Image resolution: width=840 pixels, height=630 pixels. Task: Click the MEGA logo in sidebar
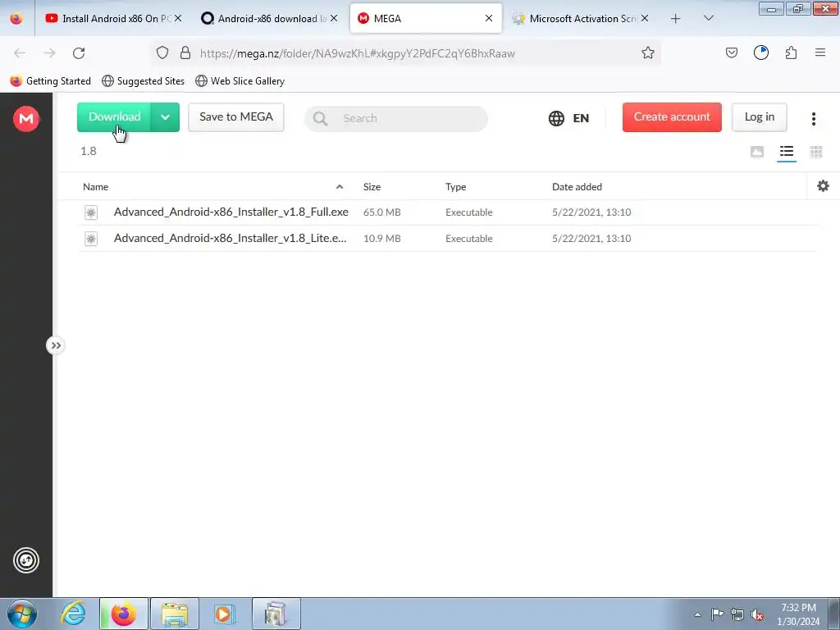point(25,118)
